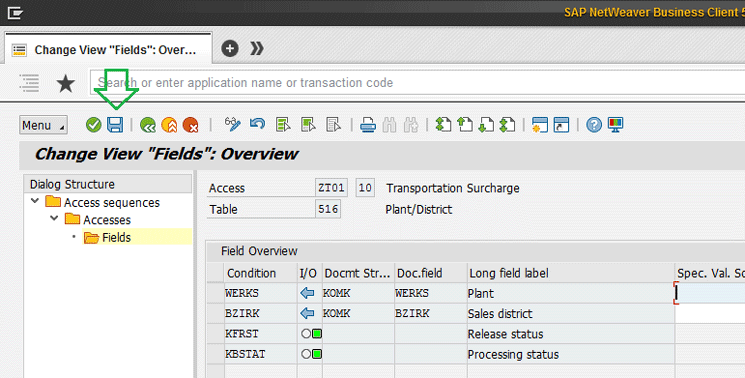
Task: Select the BZIRK row selector
Action: (x=216, y=313)
